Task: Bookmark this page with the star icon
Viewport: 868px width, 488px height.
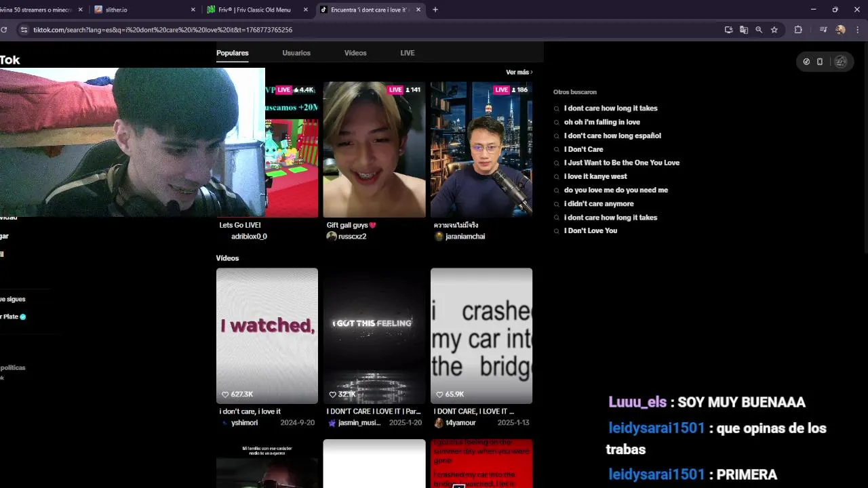Action: tap(774, 30)
